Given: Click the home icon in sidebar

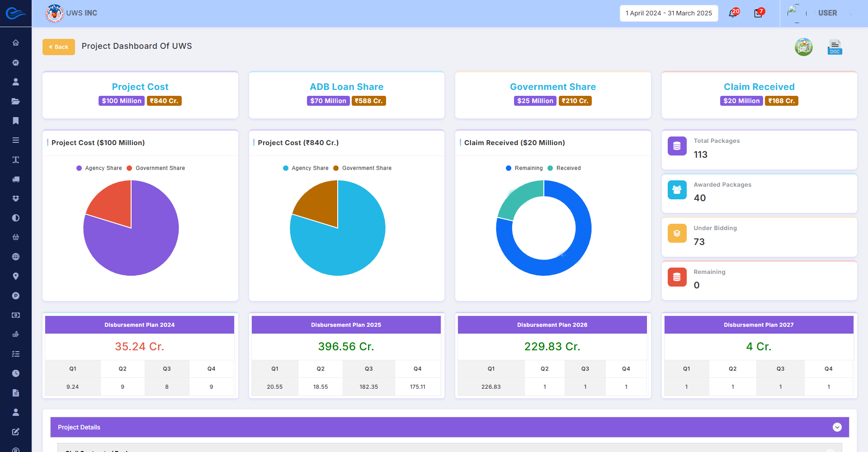Looking at the screenshot, I should point(16,42).
